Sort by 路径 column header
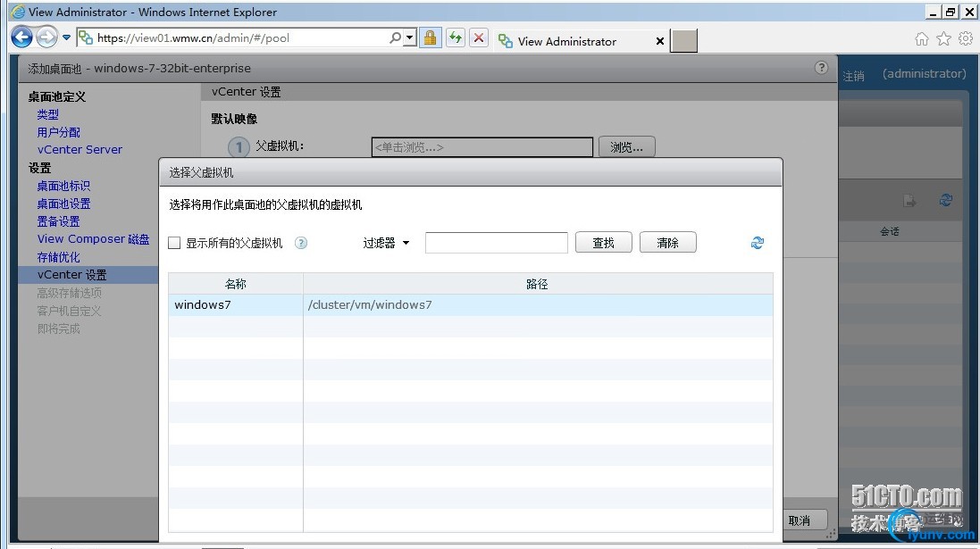980x549 pixels. tap(538, 284)
